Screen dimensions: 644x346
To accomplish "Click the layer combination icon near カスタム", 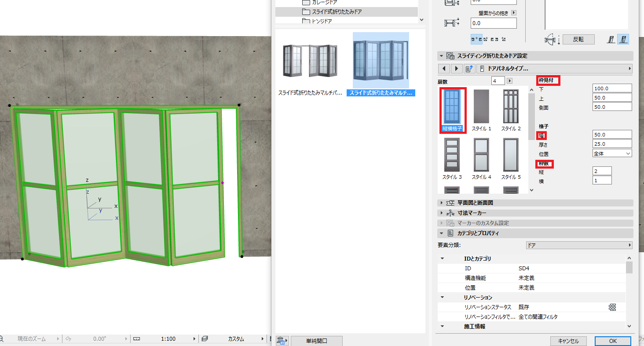I will point(205,339).
